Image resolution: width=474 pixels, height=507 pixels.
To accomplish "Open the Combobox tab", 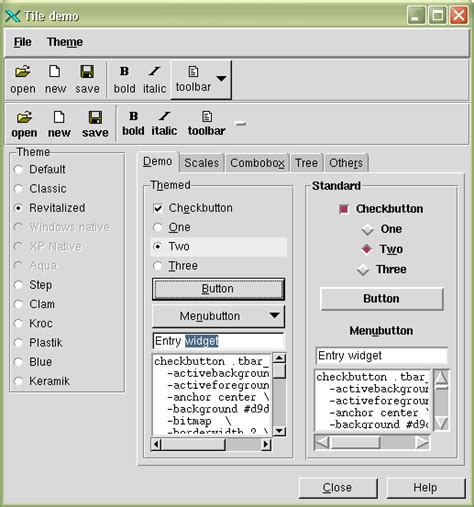I will pyautogui.click(x=257, y=163).
